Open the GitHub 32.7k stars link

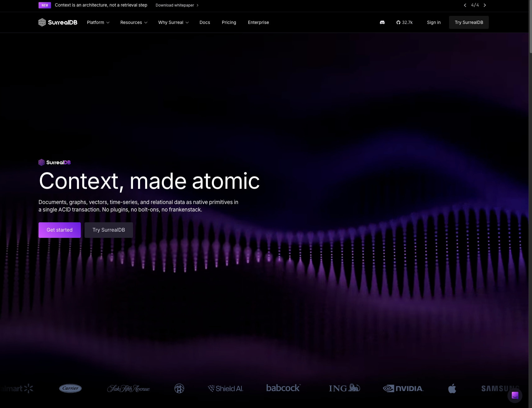pyautogui.click(x=404, y=22)
